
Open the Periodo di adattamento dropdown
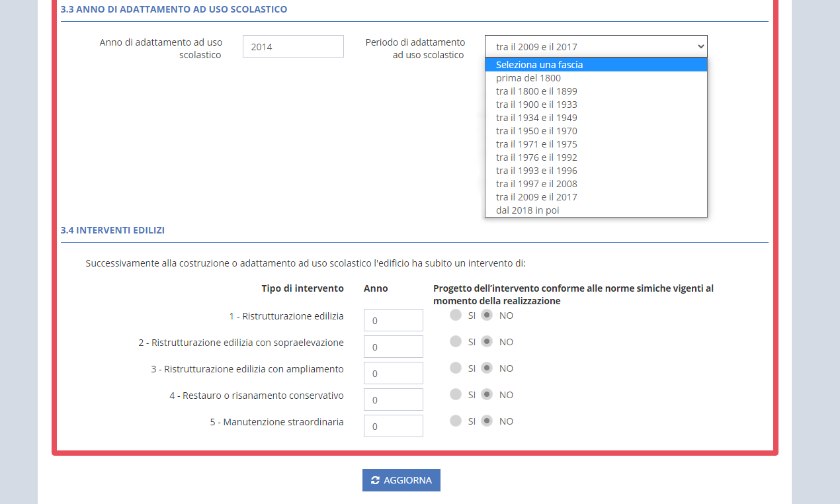(x=595, y=47)
